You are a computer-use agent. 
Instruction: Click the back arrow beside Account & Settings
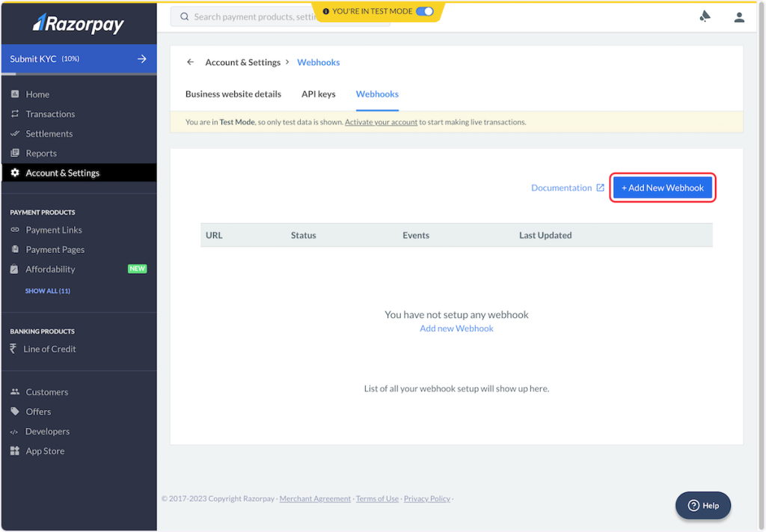[190, 62]
